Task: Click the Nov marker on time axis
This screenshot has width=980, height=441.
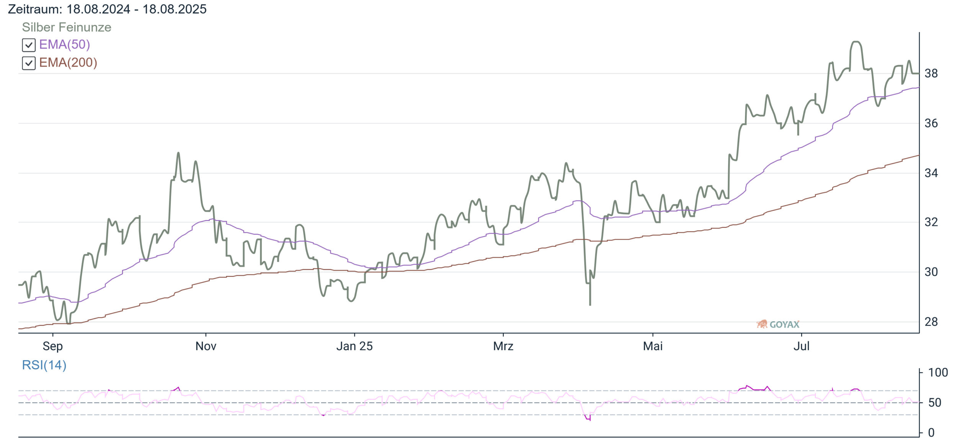Action: [206, 346]
